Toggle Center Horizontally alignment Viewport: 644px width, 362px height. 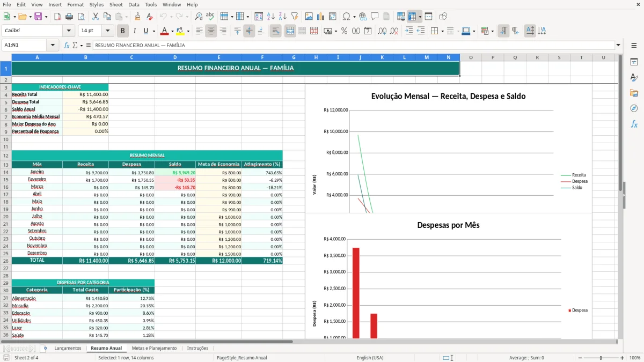pyautogui.click(x=211, y=31)
